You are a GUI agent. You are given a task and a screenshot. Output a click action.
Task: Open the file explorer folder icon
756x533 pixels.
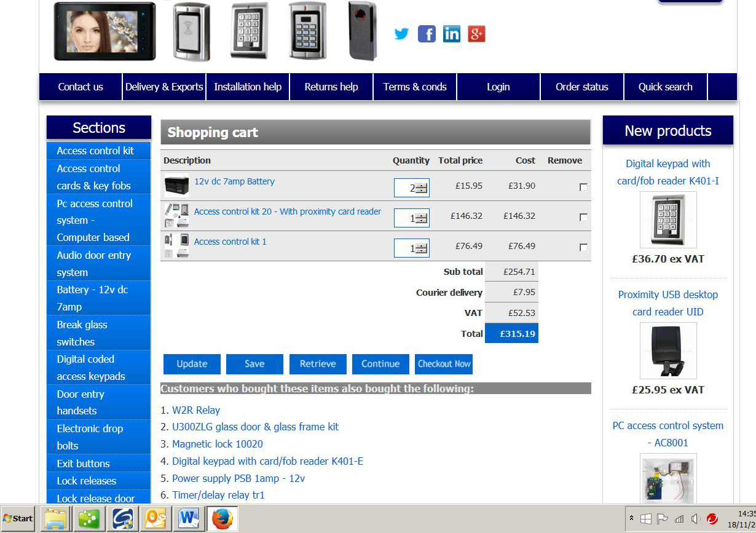[56, 519]
